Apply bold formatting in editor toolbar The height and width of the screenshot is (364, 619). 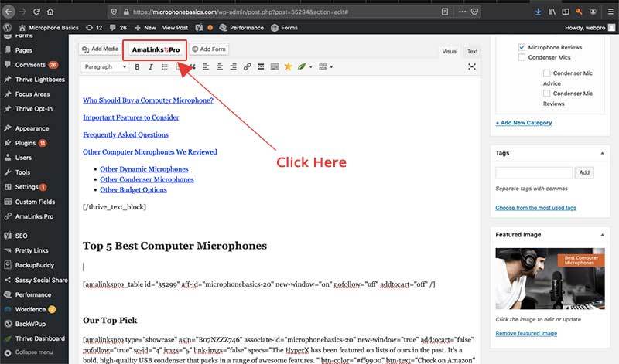coord(137,66)
